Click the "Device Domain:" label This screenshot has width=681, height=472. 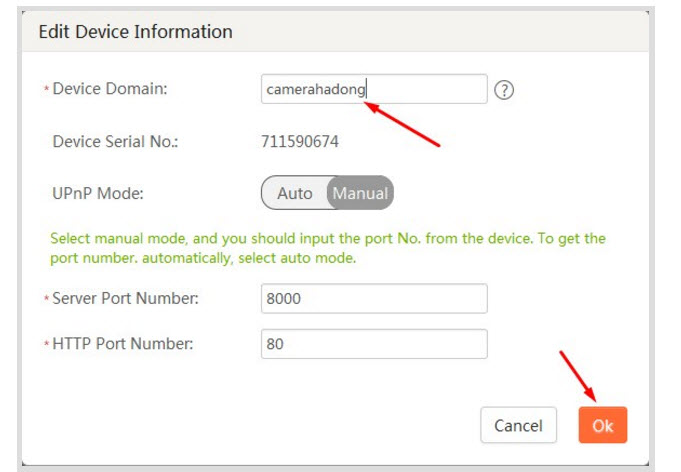(109, 89)
